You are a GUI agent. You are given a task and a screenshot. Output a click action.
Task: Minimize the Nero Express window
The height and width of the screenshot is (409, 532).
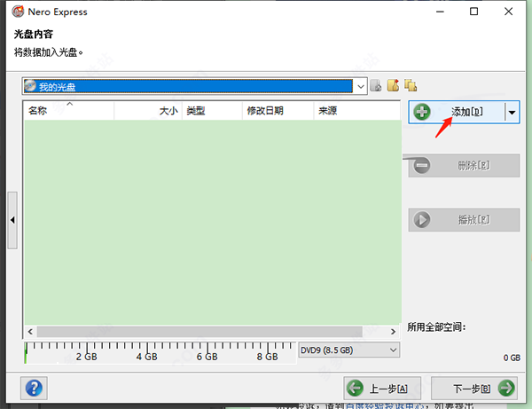(440, 12)
